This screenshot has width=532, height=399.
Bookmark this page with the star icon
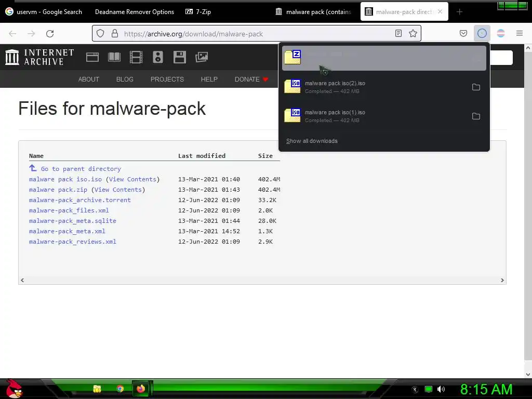pyautogui.click(x=413, y=33)
